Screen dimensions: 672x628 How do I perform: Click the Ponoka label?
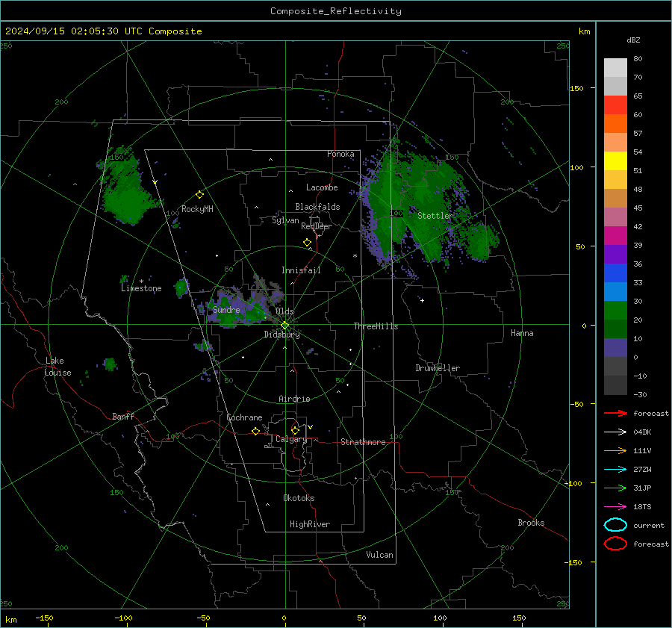click(x=340, y=154)
